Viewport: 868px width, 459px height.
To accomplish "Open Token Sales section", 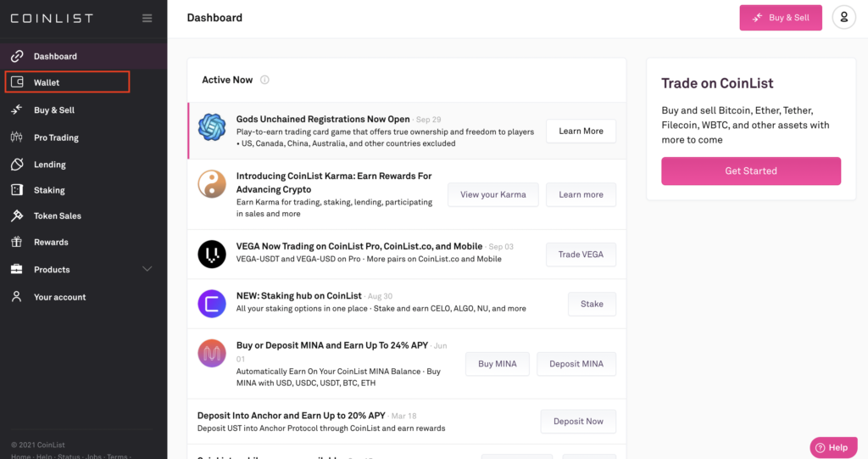I will click(x=57, y=216).
